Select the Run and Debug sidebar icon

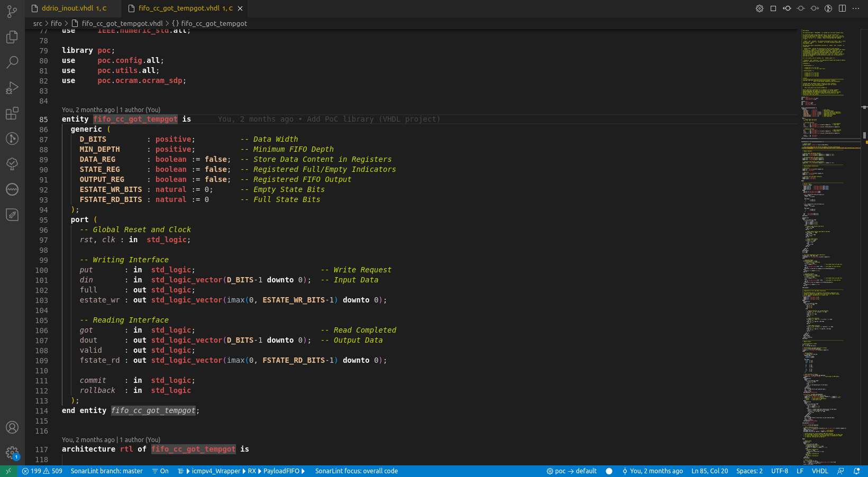point(12,87)
